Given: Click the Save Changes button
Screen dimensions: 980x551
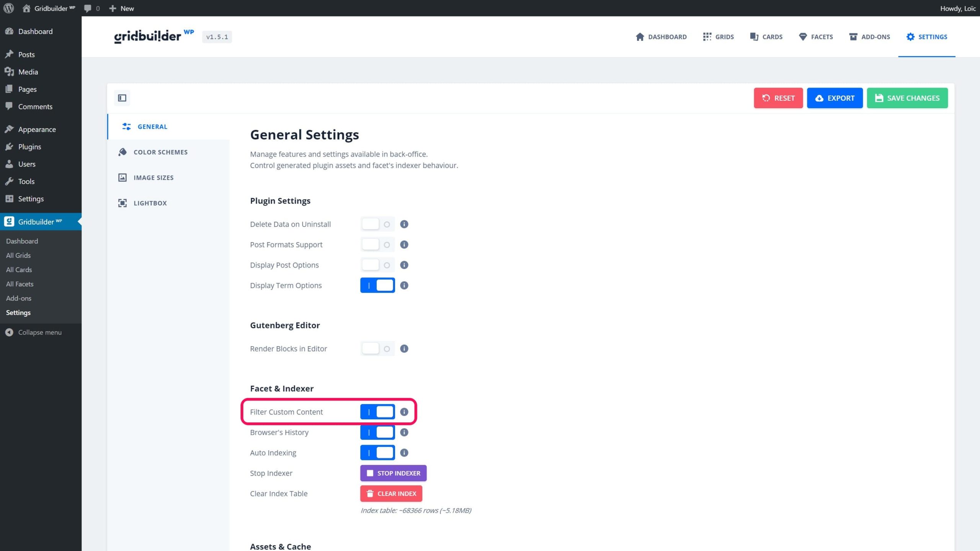Looking at the screenshot, I should pyautogui.click(x=907, y=98).
